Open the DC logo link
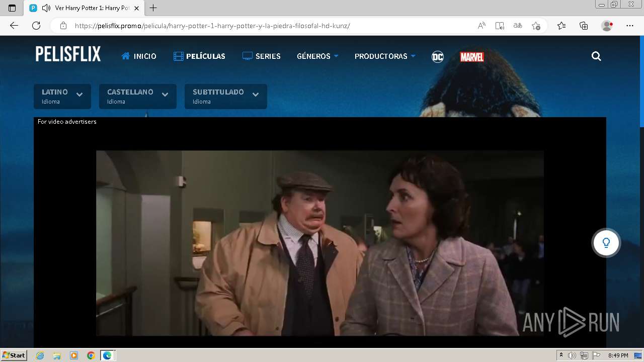Image resolution: width=644 pixels, height=362 pixels. (438, 57)
